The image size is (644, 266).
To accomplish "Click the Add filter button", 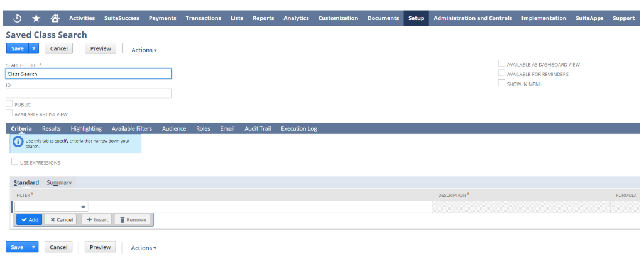I will [30, 220].
